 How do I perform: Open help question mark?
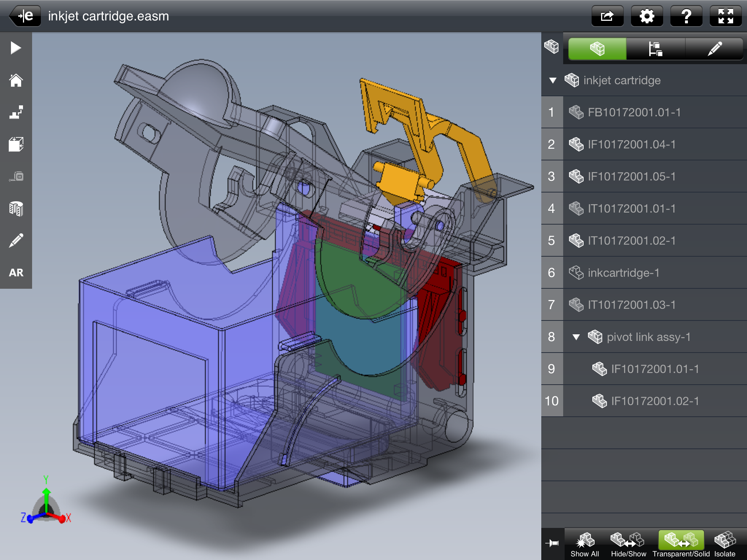686,16
